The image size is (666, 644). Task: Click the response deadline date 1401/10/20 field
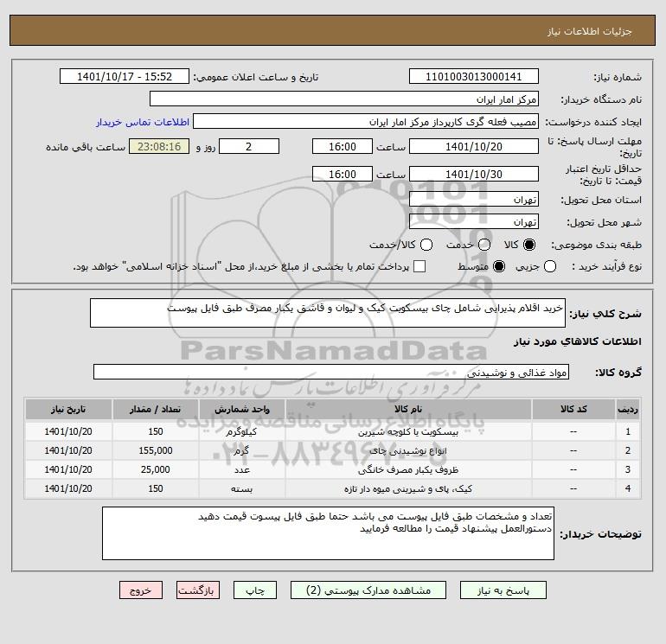474,146
